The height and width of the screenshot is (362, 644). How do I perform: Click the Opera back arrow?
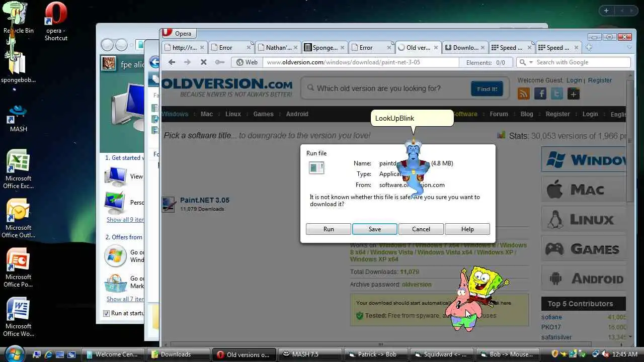click(x=172, y=62)
